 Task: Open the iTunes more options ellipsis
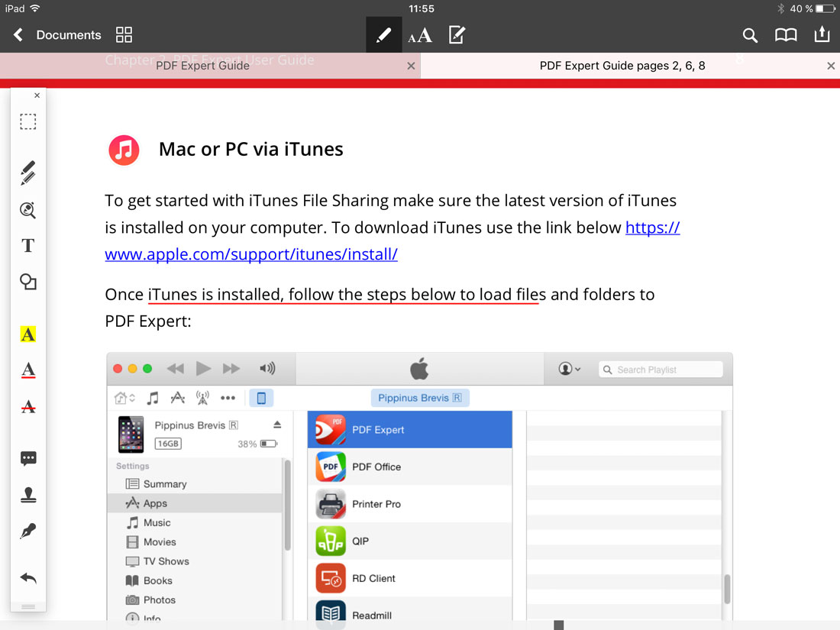(228, 398)
